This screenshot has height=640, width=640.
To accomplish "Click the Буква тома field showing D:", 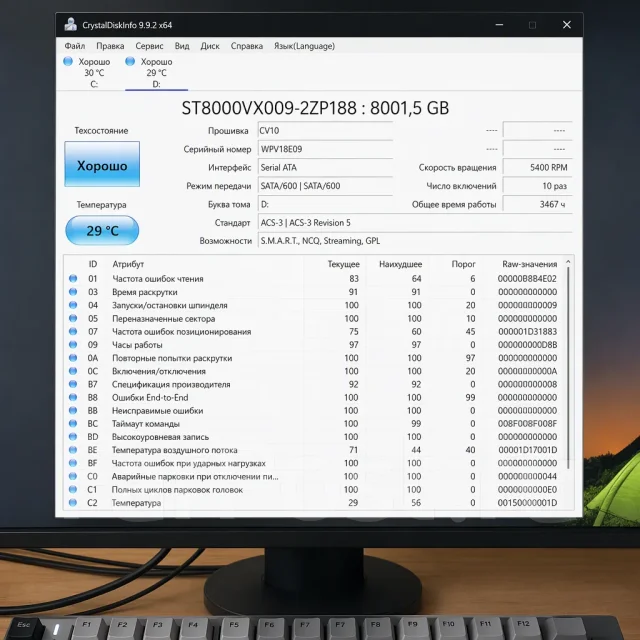I will (325, 204).
